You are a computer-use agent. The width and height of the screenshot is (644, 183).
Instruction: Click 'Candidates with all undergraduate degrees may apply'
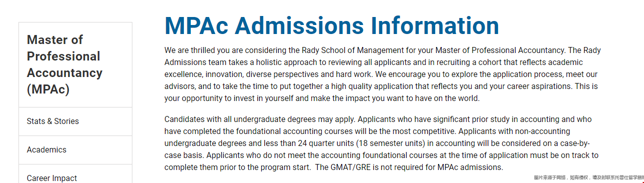tap(260, 119)
